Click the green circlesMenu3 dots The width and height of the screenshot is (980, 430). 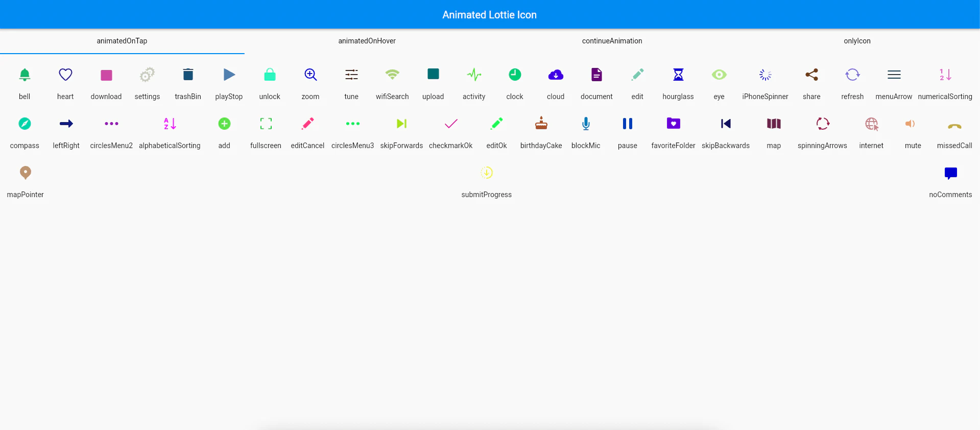click(352, 124)
